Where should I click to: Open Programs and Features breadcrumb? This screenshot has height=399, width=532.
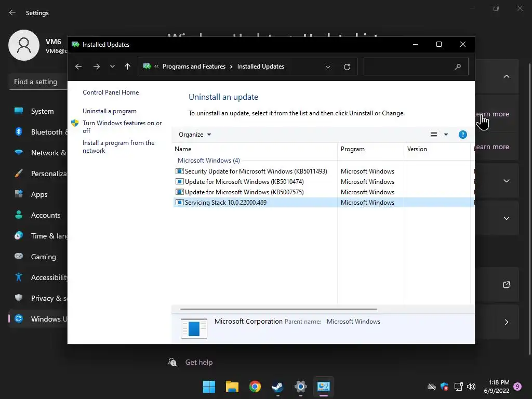click(194, 66)
